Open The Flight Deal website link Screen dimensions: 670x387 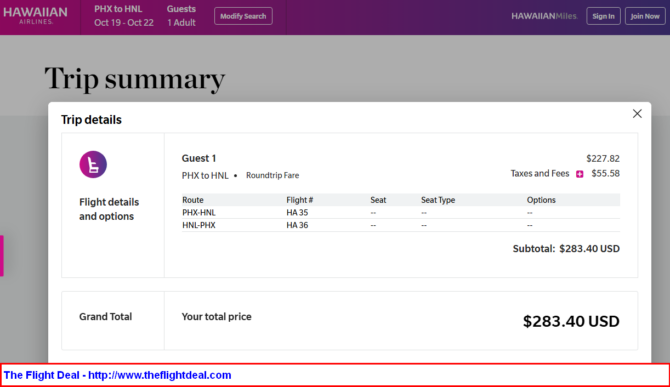118,375
